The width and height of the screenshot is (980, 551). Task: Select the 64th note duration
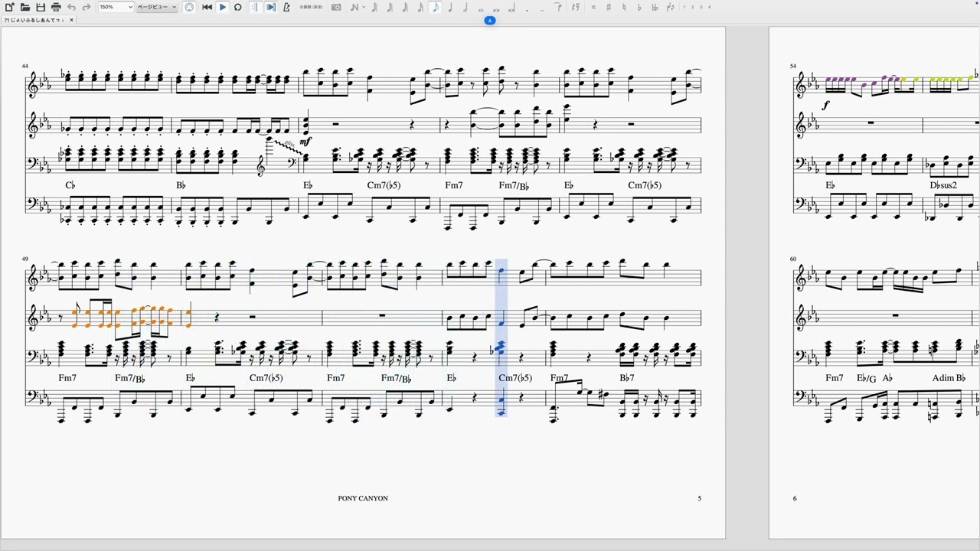coord(390,7)
